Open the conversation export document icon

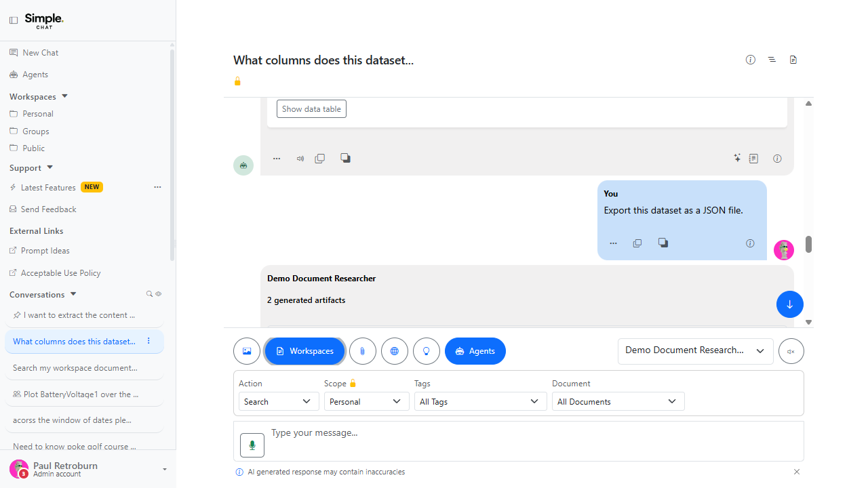click(x=793, y=60)
